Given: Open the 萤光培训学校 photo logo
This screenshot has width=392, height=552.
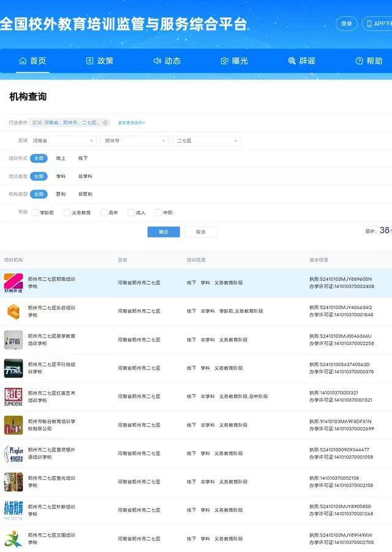Looking at the screenshot, I should click(x=13, y=482).
